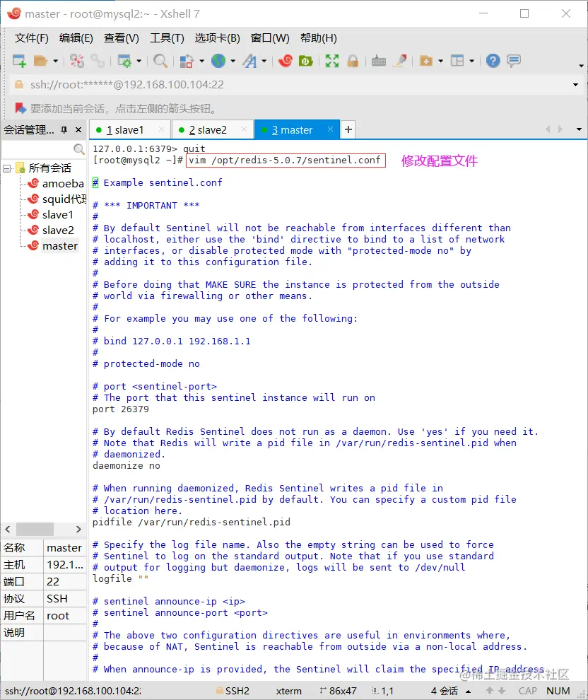This screenshot has height=700, width=588.
Task: Click the virtual keyboard toolbar icon
Action: tap(379, 61)
